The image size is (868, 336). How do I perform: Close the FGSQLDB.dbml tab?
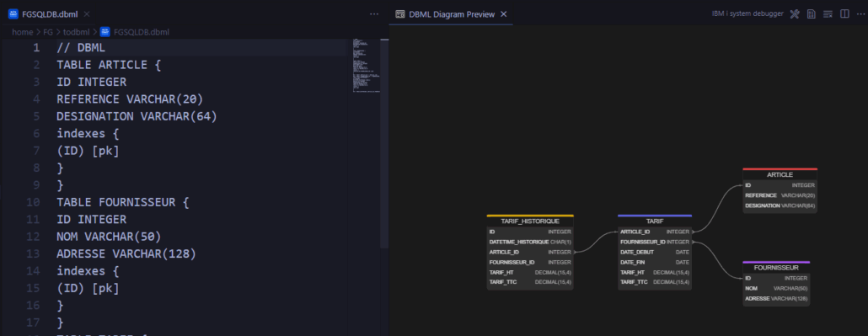point(87,13)
